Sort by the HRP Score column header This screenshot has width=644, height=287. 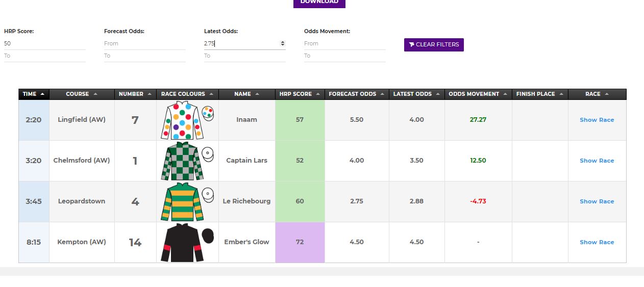coord(300,94)
